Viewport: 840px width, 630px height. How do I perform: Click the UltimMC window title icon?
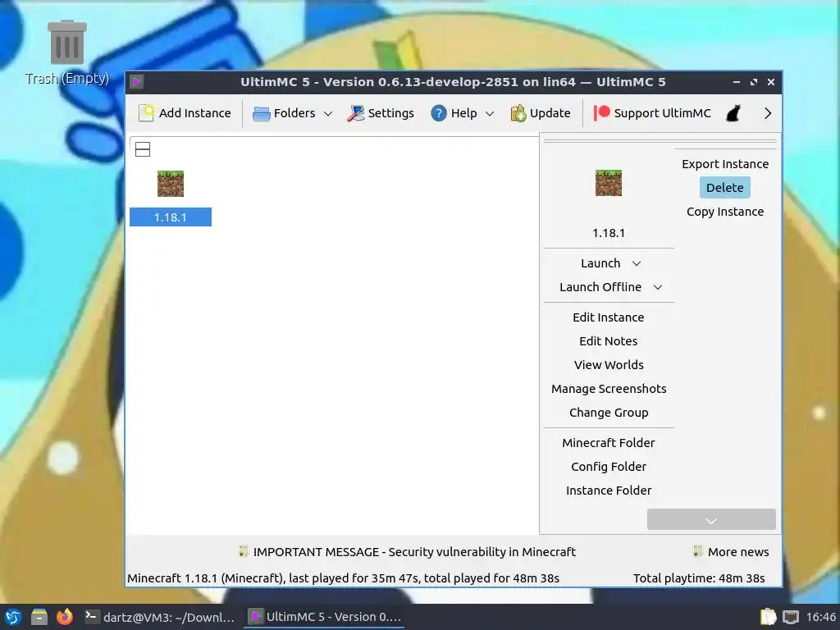tap(137, 82)
